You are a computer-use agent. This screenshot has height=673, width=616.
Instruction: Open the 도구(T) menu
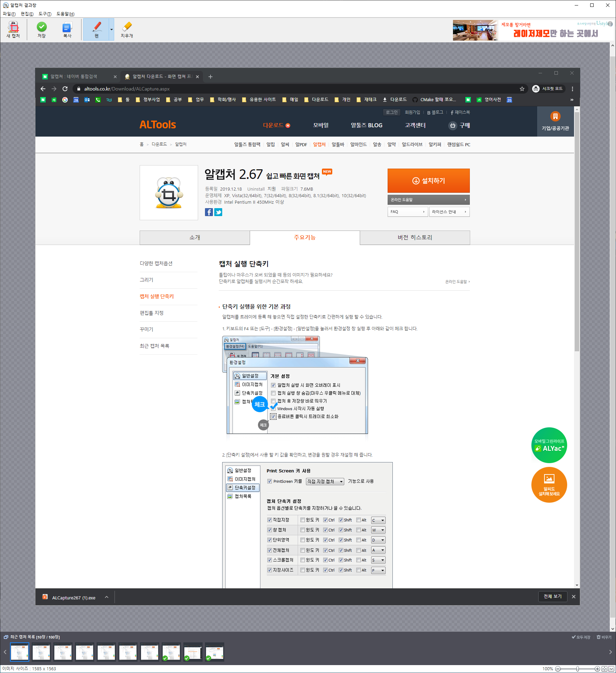(x=45, y=14)
